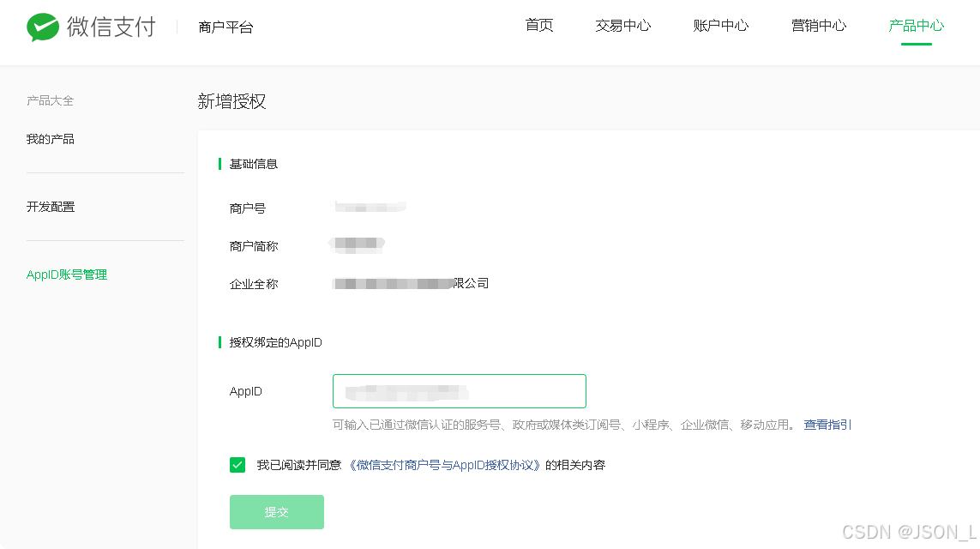Viewport: 980px width, 549px height.
Task: Go to 交易中心 in the top navigation
Action: [622, 26]
